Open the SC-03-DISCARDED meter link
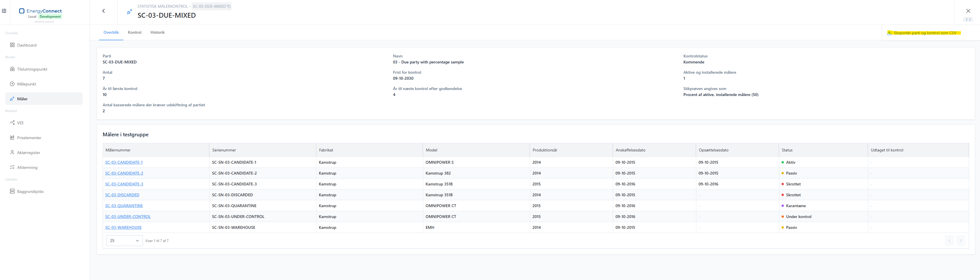980x280 pixels. (122, 195)
